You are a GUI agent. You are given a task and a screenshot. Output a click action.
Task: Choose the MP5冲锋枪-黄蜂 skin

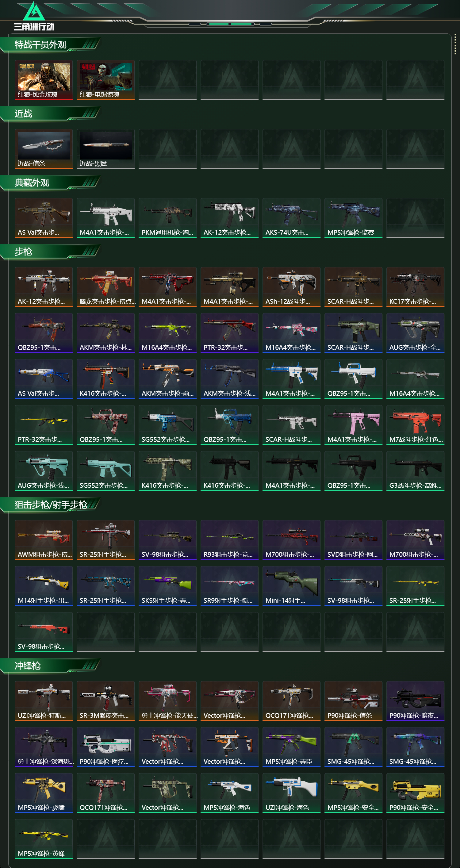[x=44, y=839]
